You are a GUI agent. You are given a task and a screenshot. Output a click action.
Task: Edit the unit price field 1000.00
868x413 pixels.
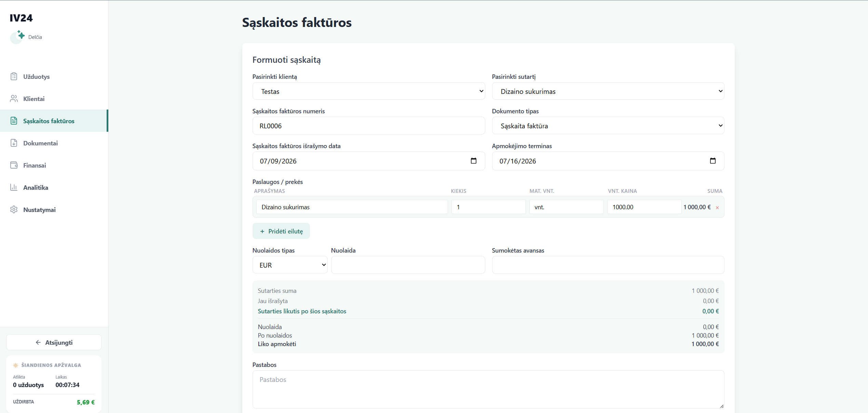click(x=644, y=207)
